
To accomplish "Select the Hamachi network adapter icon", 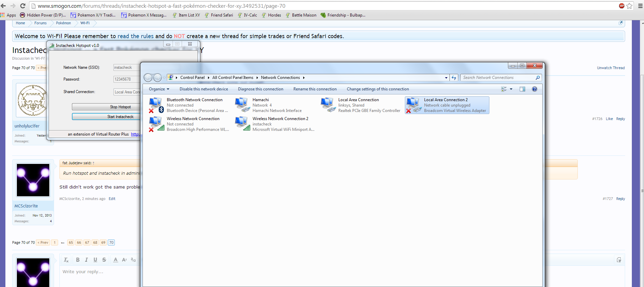I will [x=242, y=105].
